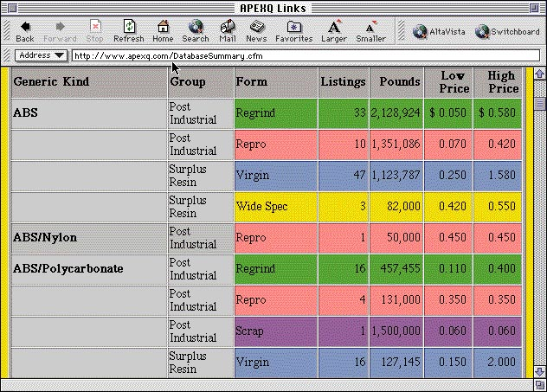The image size is (547, 392).
Task: Click "Repro" in the ABS/Nylon row
Action: point(276,238)
